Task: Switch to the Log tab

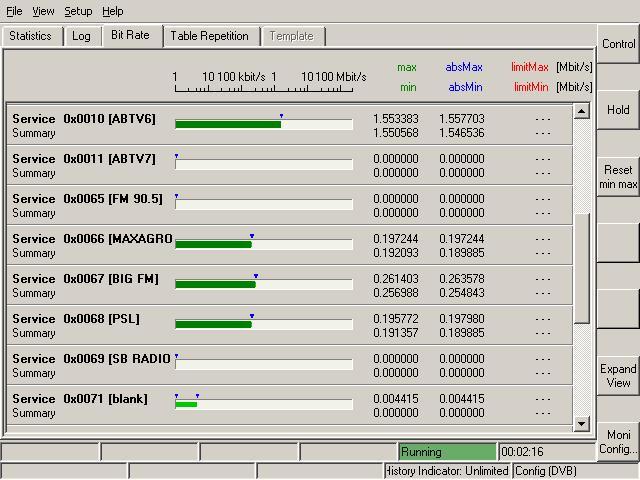Action: (81, 36)
